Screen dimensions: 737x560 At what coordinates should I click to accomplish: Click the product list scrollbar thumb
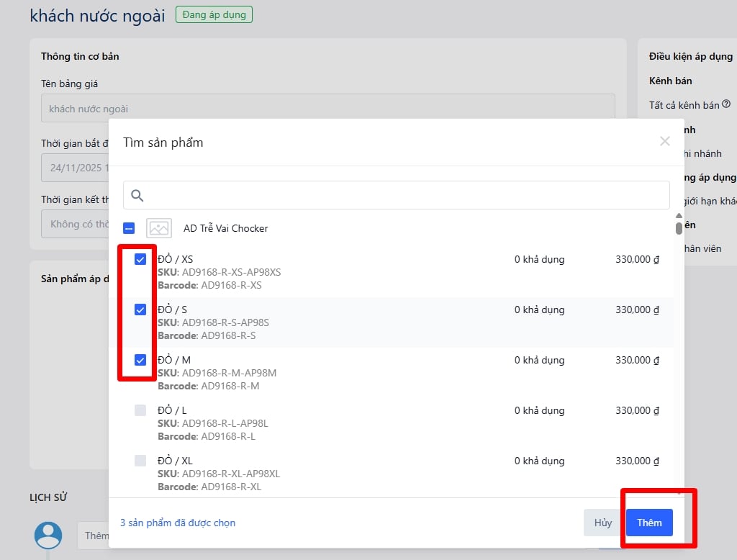click(x=679, y=228)
